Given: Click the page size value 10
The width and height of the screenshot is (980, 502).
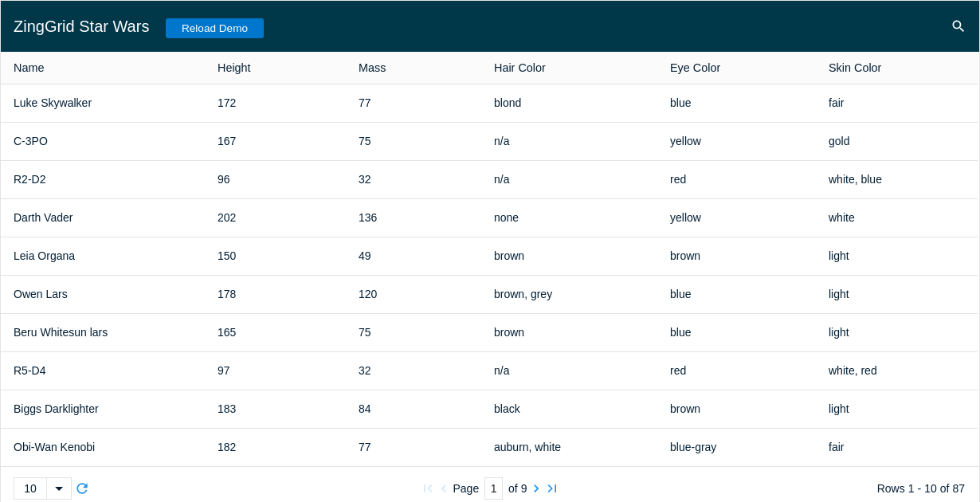Looking at the screenshot, I should [30, 488].
